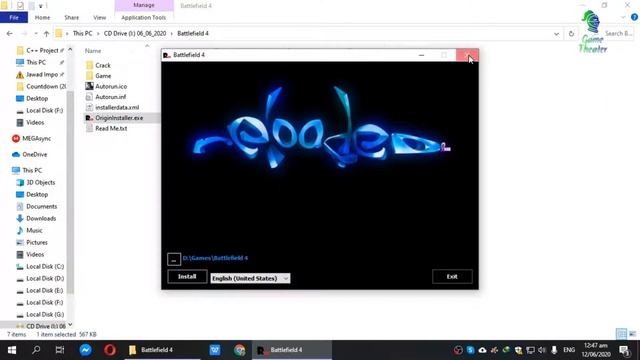
Task: Open the English (United States) language dropdown
Action: [250, 278]
